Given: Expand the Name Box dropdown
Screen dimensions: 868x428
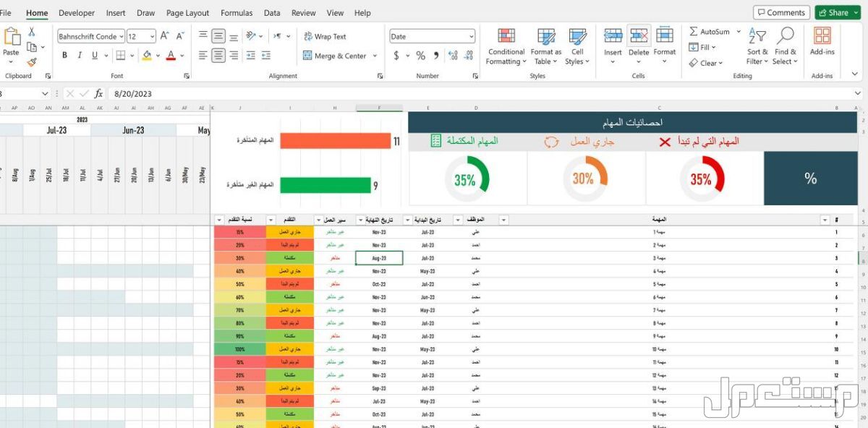Looking at the screenshot, I should [x=44, y=93].
